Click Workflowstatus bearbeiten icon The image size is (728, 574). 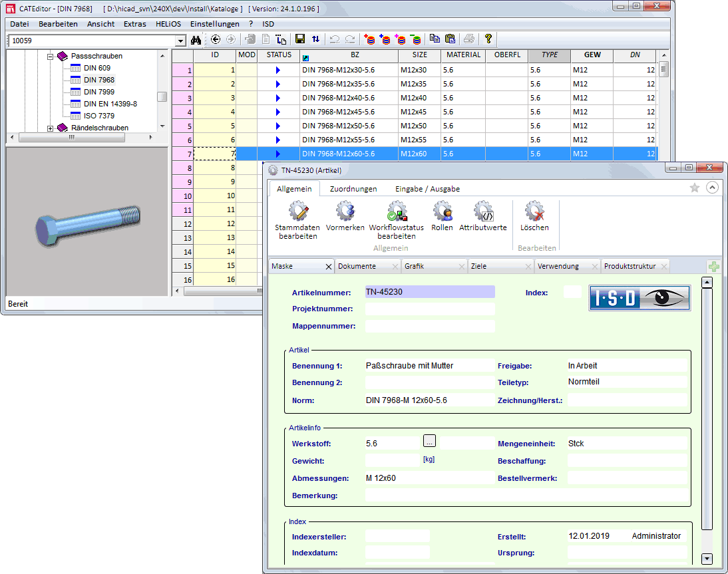click(397, 213)
